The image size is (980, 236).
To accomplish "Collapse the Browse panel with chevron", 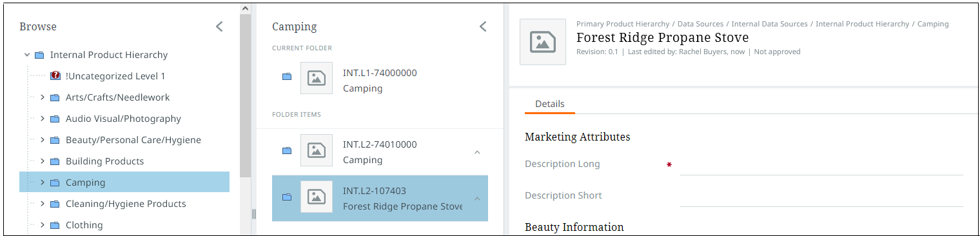I will pos(219,26).
